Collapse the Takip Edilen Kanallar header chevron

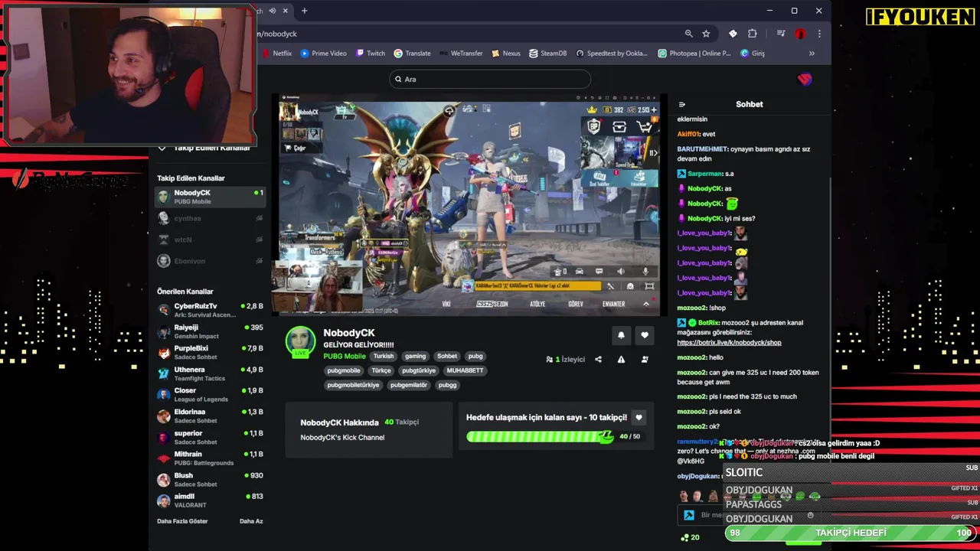[x=162, y=148]
